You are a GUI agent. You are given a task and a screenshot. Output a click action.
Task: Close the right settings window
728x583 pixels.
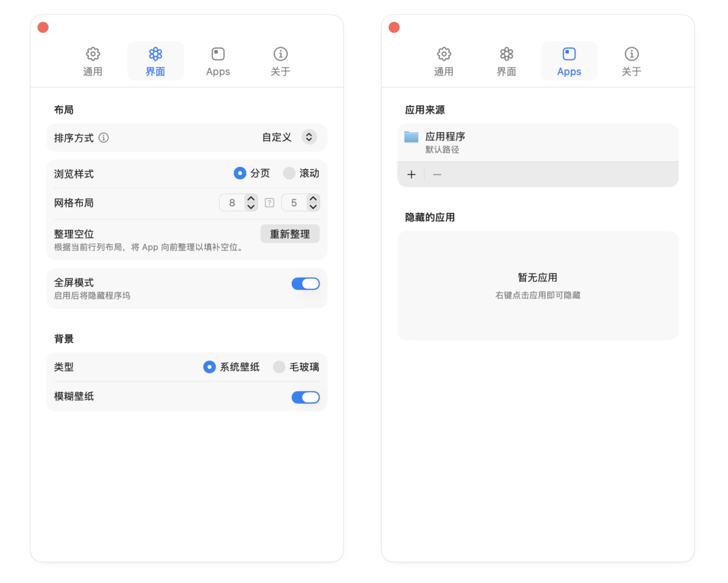[394, 28]
